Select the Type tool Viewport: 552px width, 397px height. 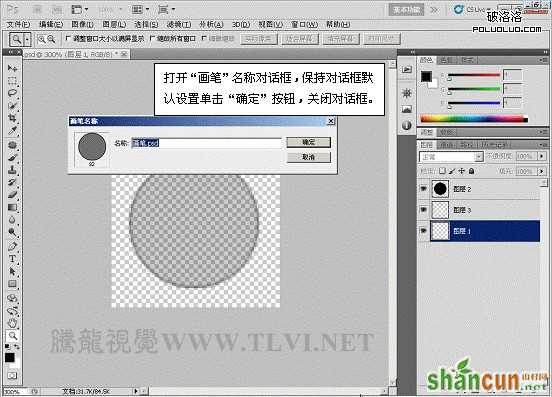coord(12,259)
